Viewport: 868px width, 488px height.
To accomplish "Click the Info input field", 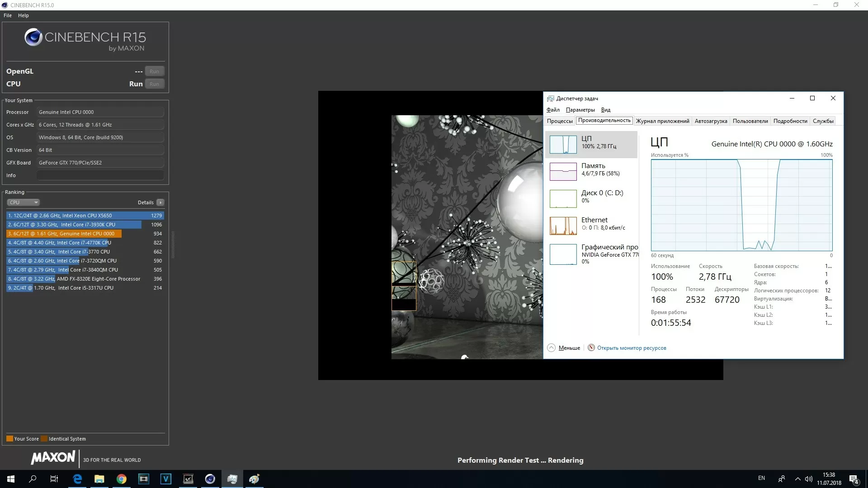I will (x=100, y=175).
